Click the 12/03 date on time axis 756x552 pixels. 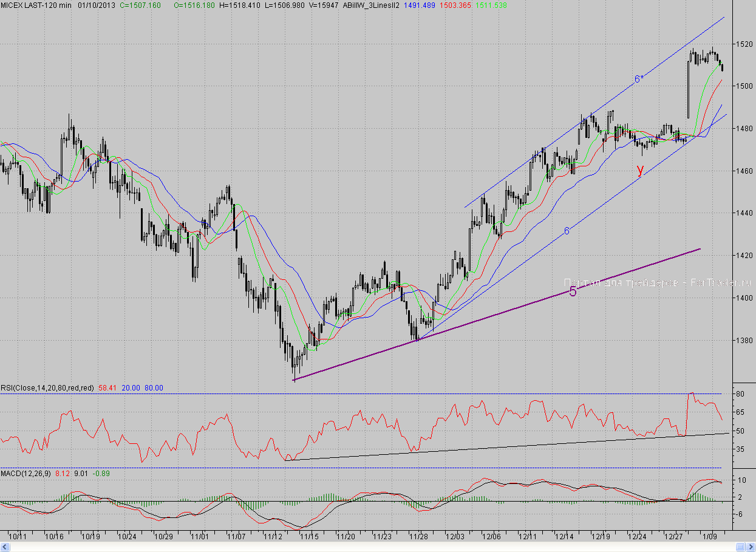click(455, 537)
